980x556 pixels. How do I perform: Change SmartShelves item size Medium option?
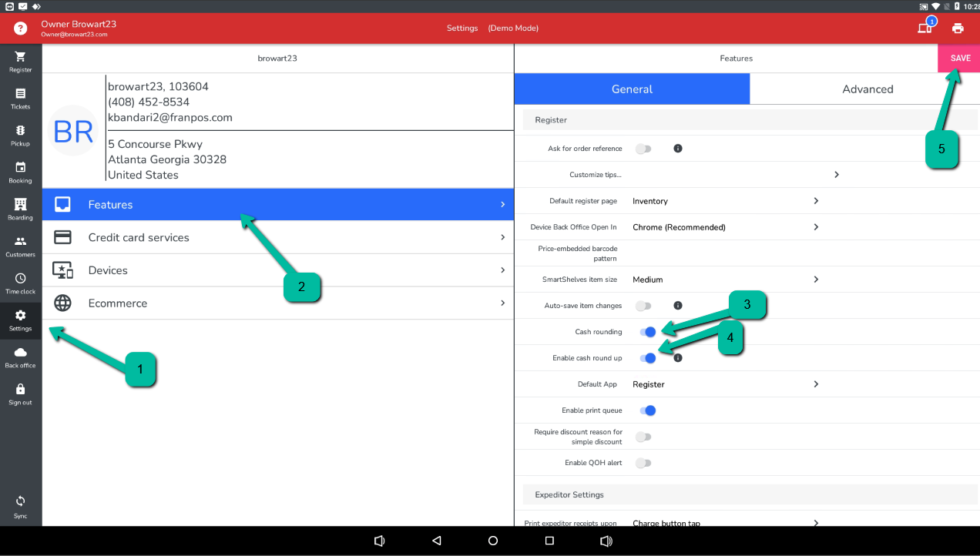724,280
